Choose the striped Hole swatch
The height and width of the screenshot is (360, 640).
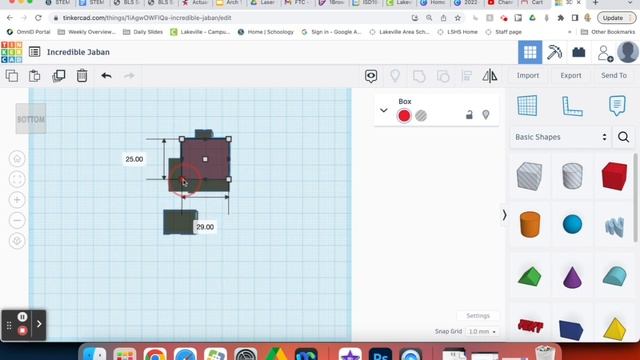coord(421,116)
